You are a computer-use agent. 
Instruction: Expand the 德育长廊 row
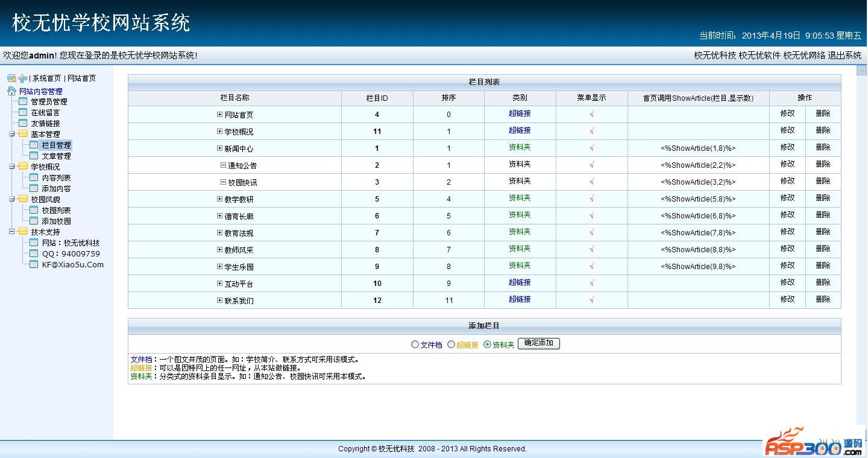pos(220,215)
